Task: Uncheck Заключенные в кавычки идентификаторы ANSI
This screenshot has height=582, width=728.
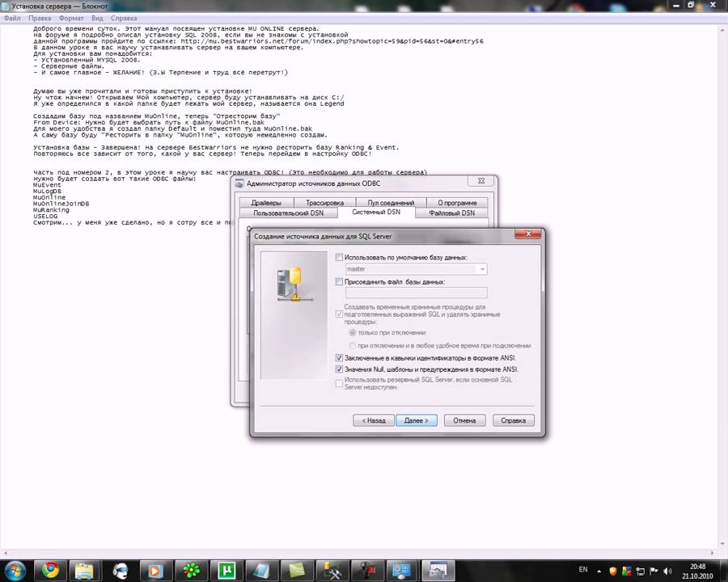Action: tap(340, 358)
